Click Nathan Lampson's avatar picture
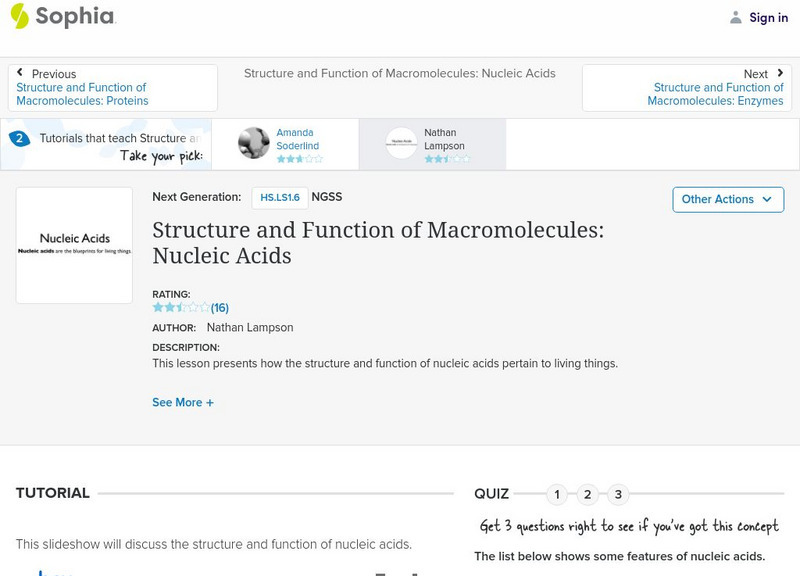 coord(401,143)
